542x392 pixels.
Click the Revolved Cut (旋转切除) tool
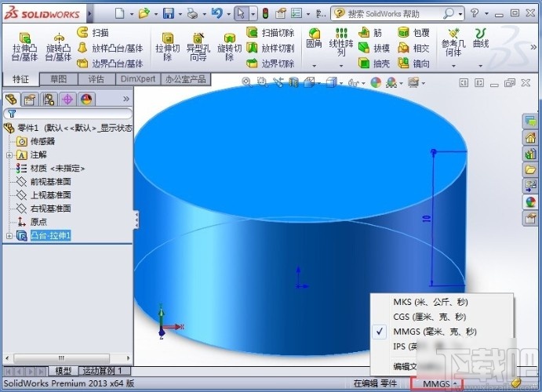(x=229, y=46)
